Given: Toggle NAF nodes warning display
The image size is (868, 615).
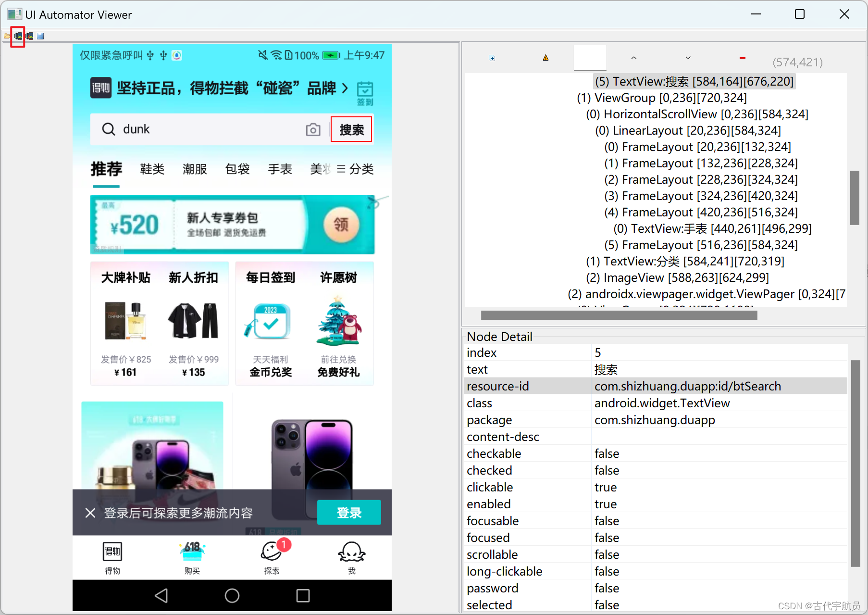Looking at the screenshot, I should [546, 57].
